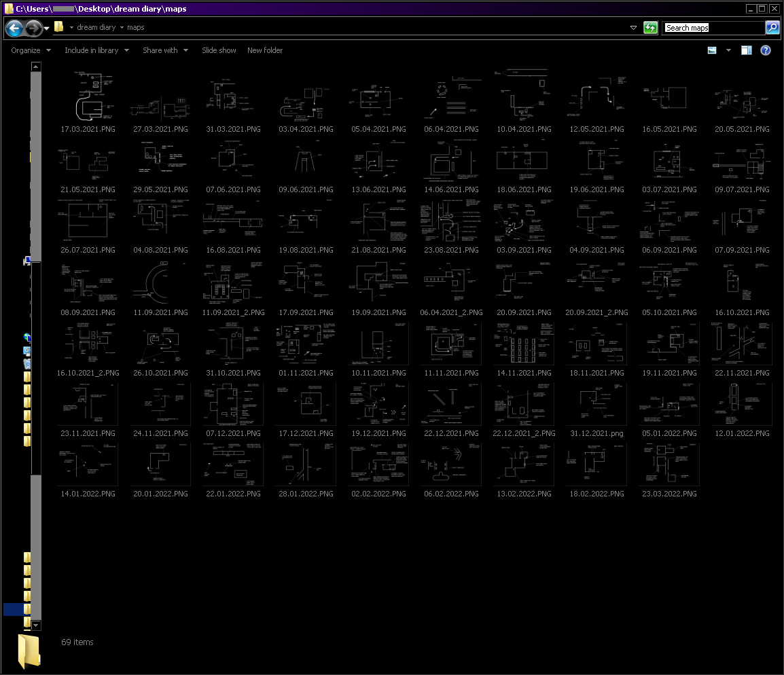Open the address bar history dropdown
784x675 pixels.
pos(633,28)
